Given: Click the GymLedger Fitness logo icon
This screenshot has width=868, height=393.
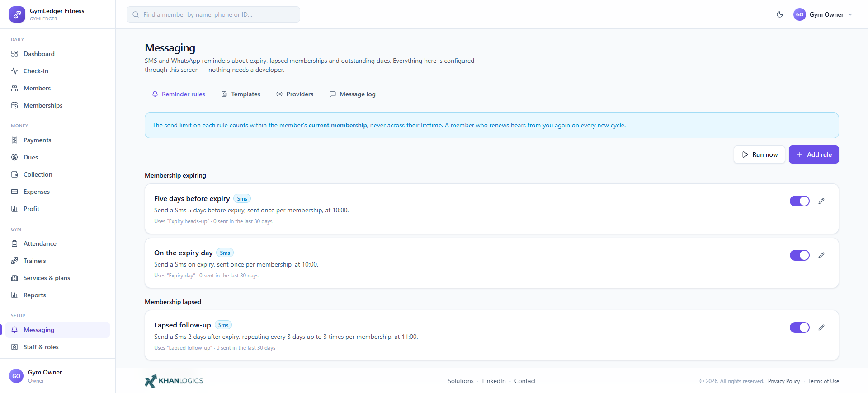Looking at the screenshot, I should [x=17, y=14].
